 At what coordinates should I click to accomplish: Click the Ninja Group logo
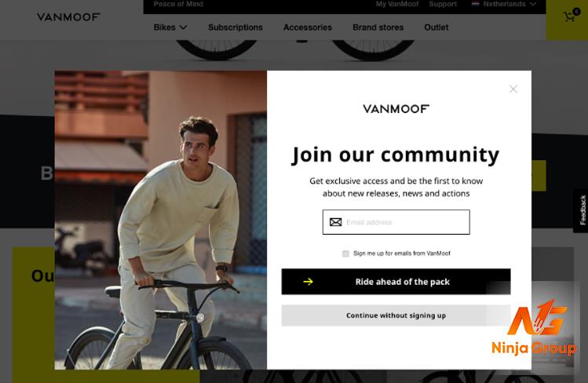(x=535, y=327)
